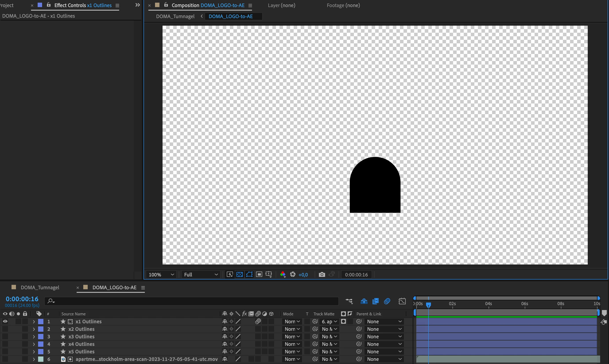Click the blue 0:00:00:16 timecode
Screen dimensions: 609x364
pyautogui.click(x=22, y=299)
